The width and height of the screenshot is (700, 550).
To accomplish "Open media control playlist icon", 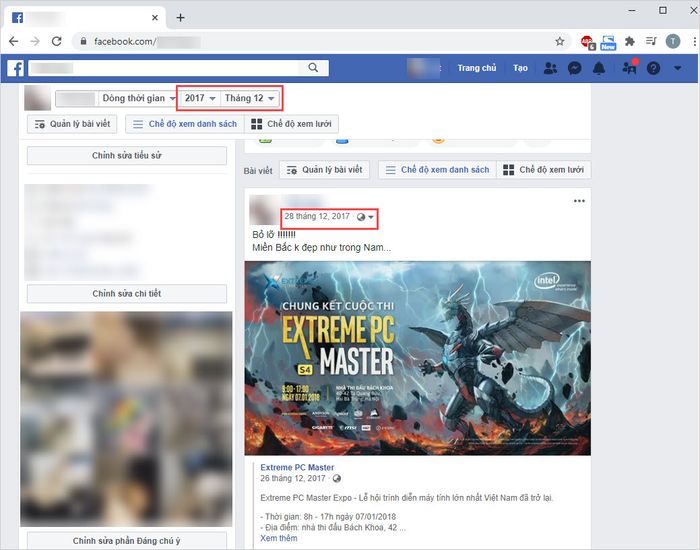I will [x=651, y=42].
